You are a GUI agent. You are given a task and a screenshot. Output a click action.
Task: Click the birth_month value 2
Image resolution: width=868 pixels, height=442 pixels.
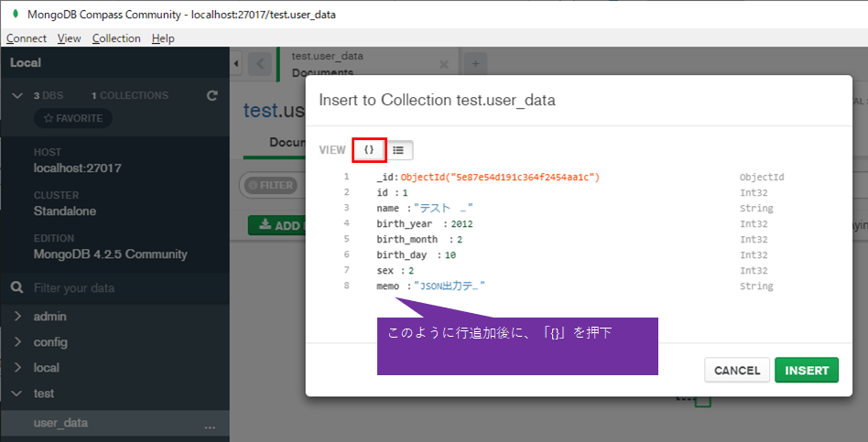click(460, 240)
